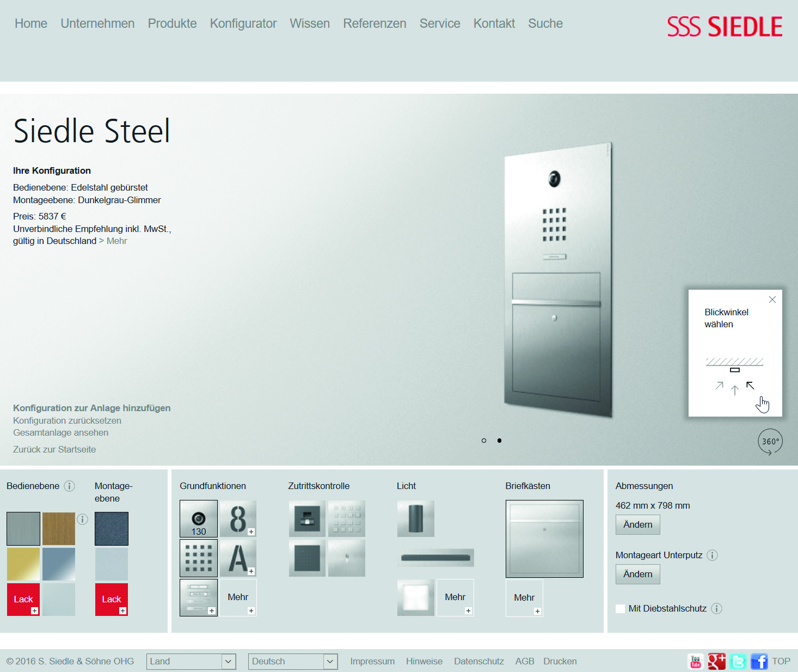The height and width of the screenshot is (672, 798).
Task: Select the large mailbox module
Action: (x=544, y=539)
